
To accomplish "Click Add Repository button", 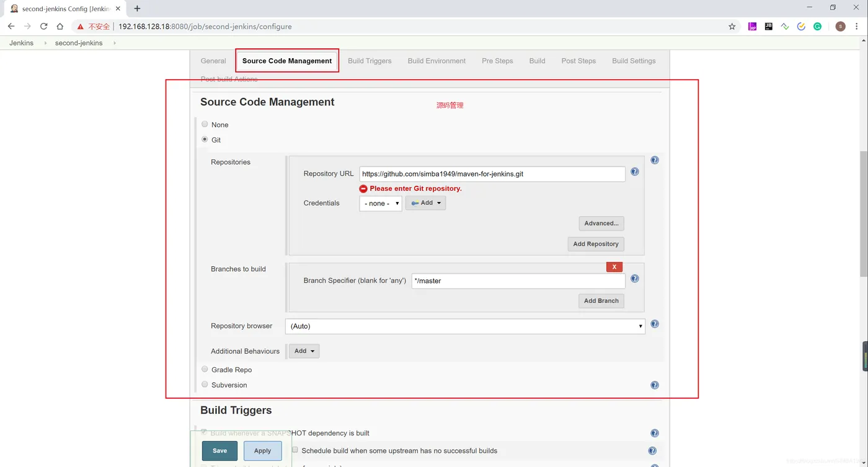I will tap(596, 244).
